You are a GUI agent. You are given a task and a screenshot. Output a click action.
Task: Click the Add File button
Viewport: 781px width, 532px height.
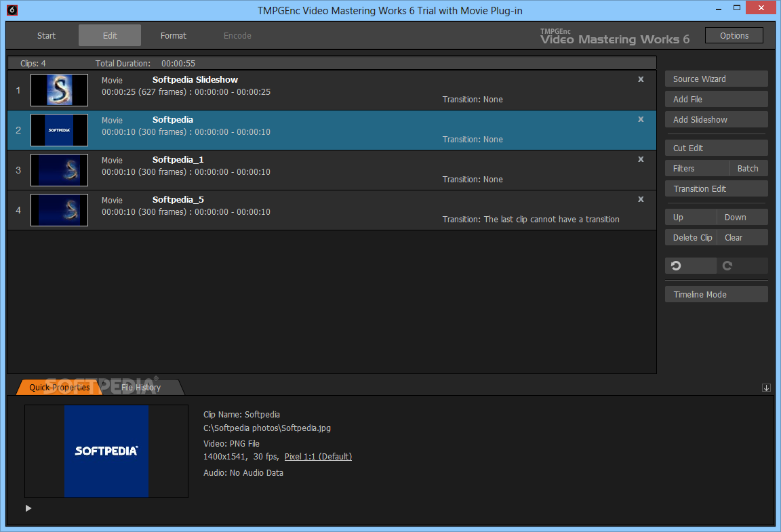click(x=716, y=99)
